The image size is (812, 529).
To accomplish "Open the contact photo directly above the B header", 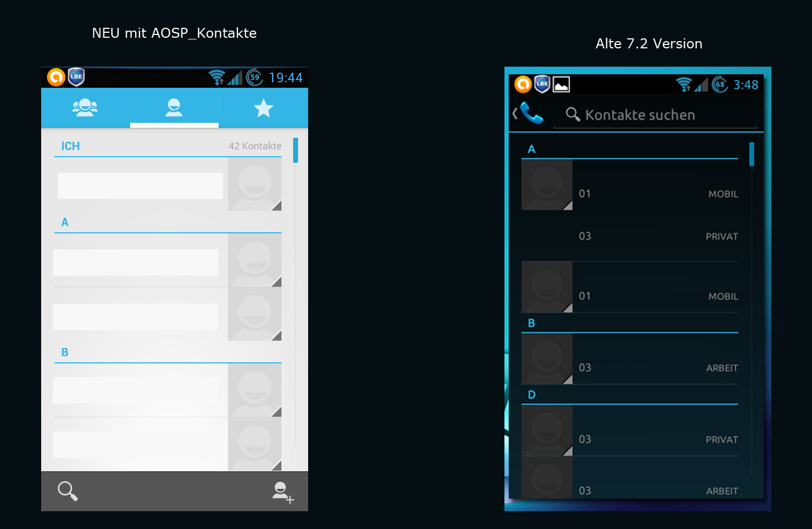I will (x=547, y=287).
